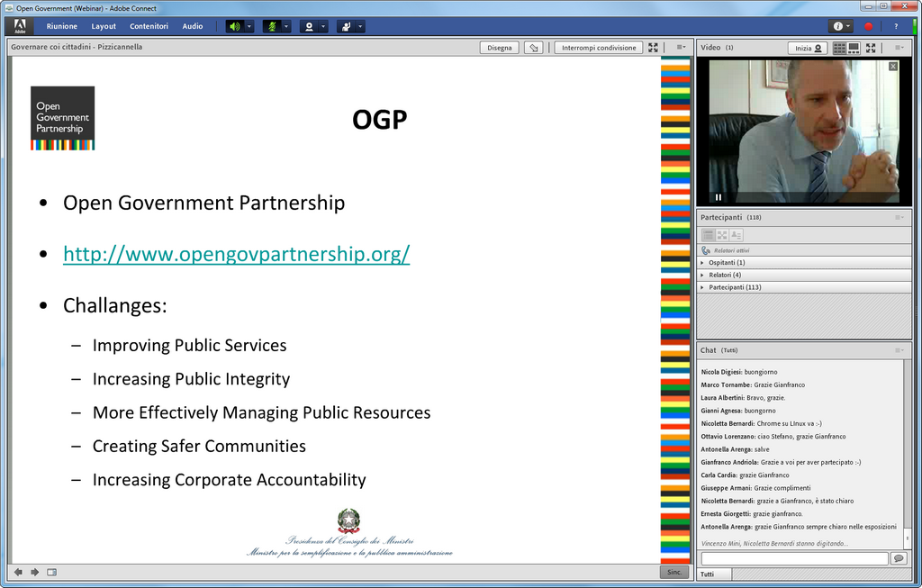
Task: Select the Tutti chat tab
Action: point(714,574)
